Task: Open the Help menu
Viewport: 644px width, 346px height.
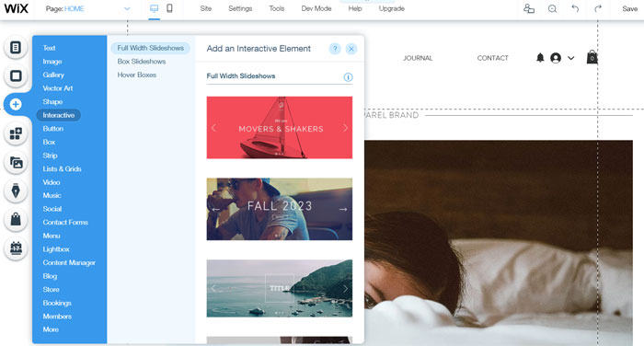Action: (355, 8)
